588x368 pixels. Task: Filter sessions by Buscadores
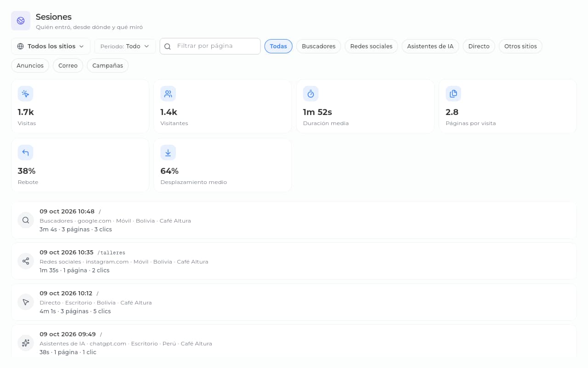tap(319, 46)
